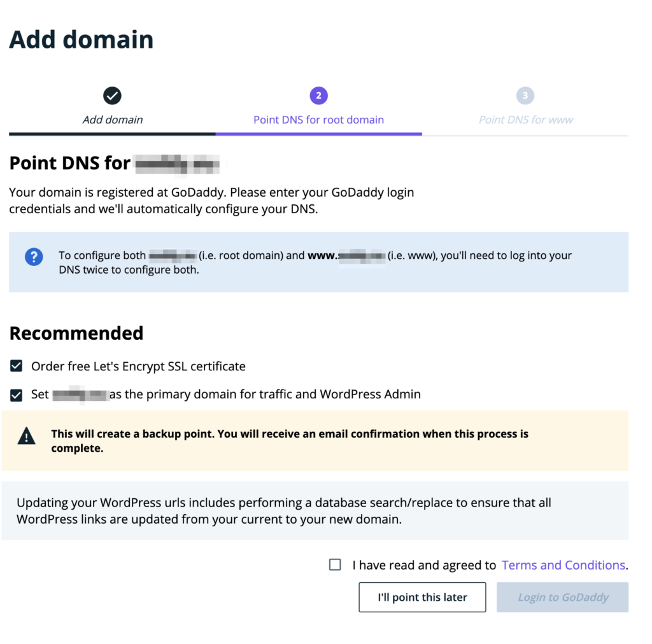The width and height of the screenshot is (652, 644).
Task: Go back to the "Add domain" step label
Action: [x=113, y=120]
